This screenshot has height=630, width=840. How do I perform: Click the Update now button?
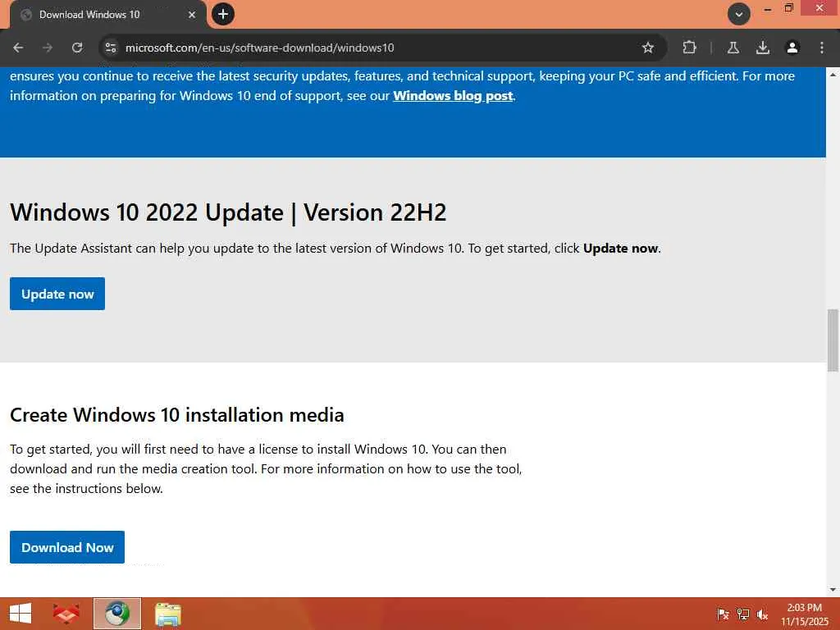57,294
